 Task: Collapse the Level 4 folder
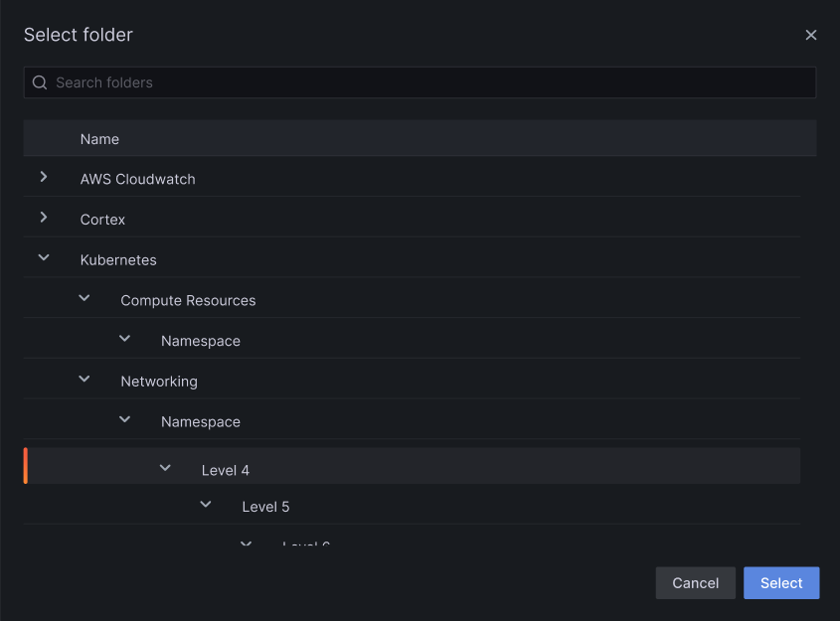click(165, 466)
